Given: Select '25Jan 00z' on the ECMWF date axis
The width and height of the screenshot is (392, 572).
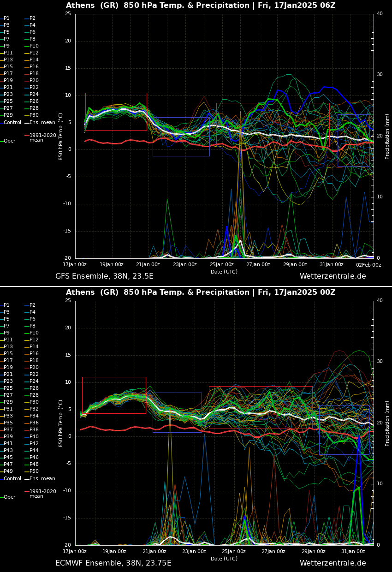Looking at the screenshot, I should click(234, 551).
